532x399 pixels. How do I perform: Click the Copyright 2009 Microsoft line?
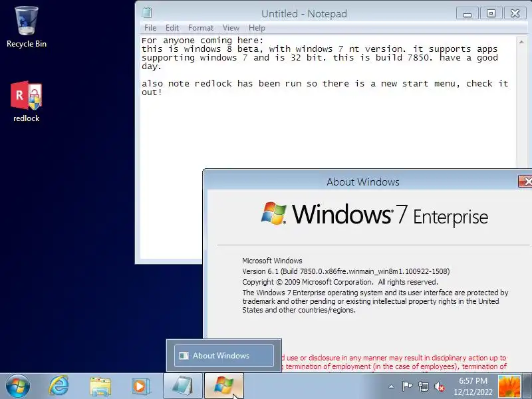tap(340, 282)
